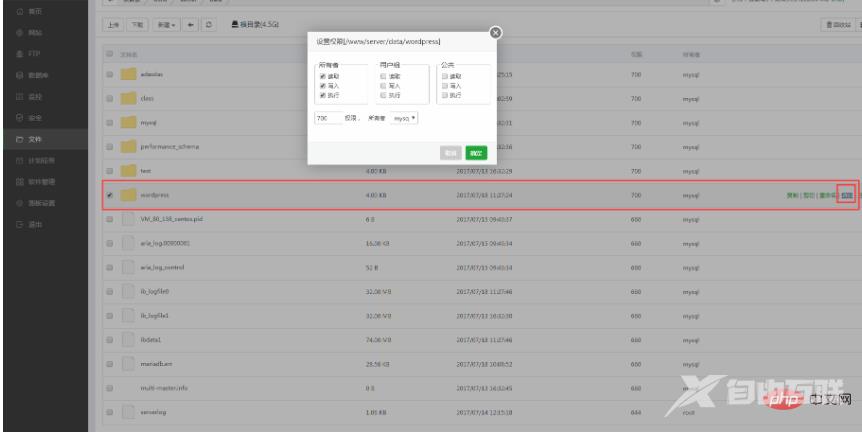Click the permission value field showing 700

[x=326, y=118]
